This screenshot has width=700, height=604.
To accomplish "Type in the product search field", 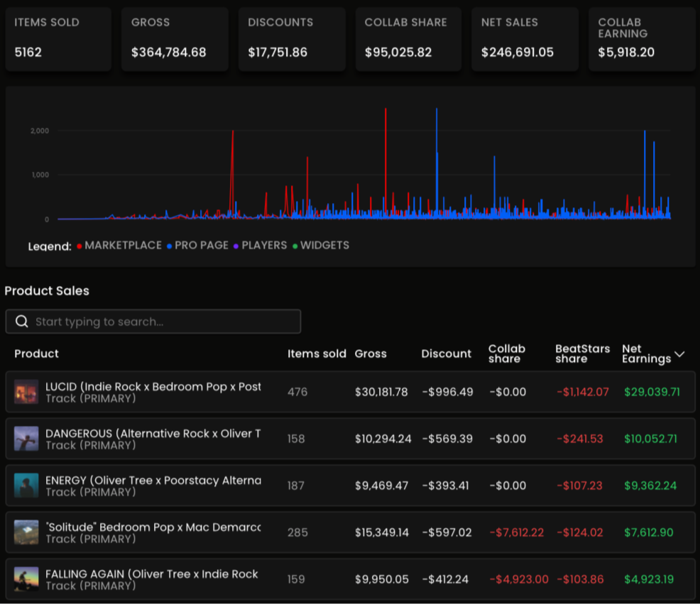I will pos(163,322).
